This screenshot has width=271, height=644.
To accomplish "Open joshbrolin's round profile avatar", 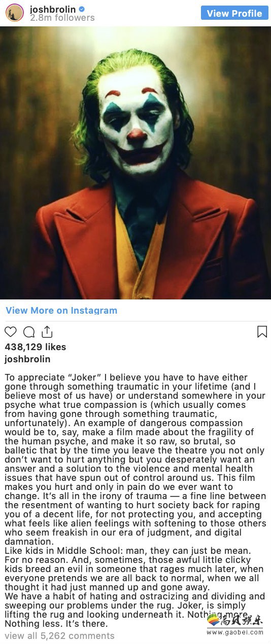I will 15,13.
